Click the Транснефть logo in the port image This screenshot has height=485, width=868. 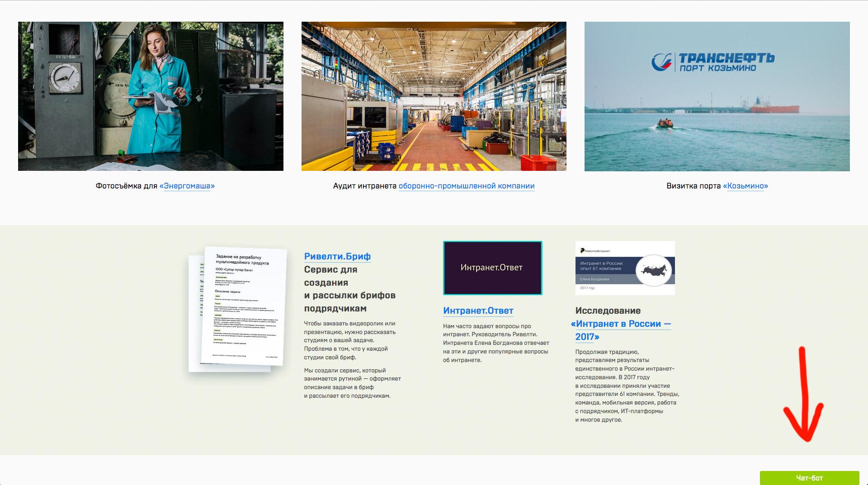pyautogui.click(x=713, y=62)
